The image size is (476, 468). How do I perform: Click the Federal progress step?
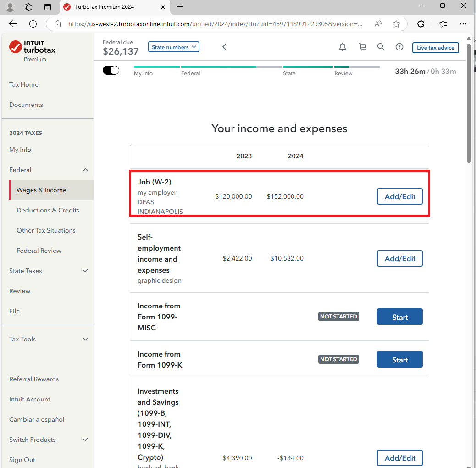[x=191, y=73]
